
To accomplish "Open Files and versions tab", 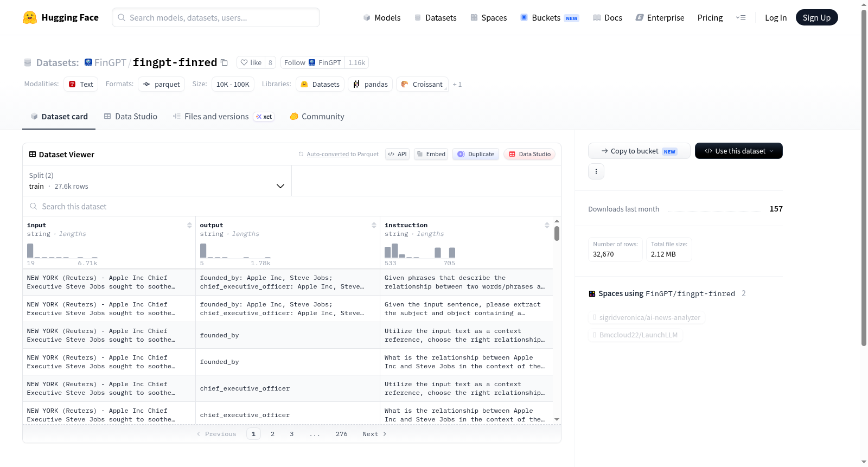I will coord(224,116).
